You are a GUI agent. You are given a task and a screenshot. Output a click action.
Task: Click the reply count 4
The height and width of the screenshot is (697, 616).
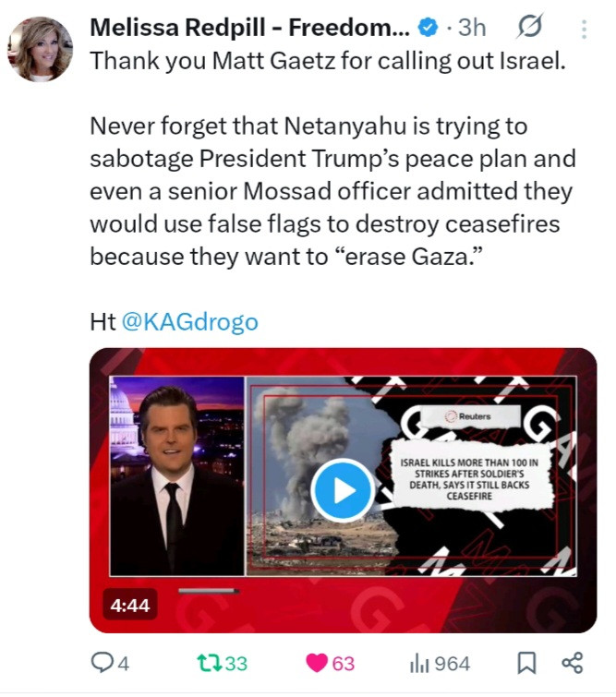[x=124, y=664]
